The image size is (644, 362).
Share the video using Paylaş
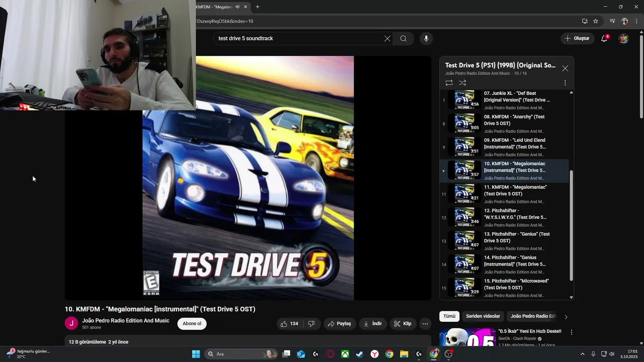pos(339,324)
